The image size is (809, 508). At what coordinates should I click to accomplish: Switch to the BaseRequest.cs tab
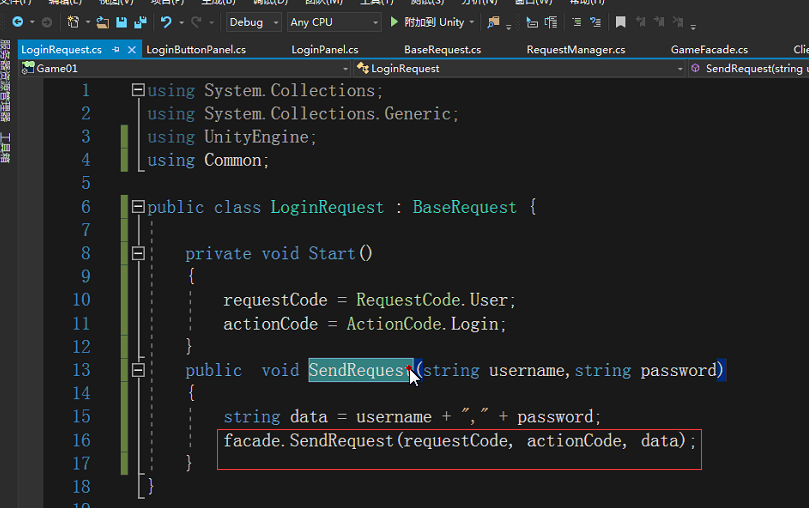click(x=442, y=50)
